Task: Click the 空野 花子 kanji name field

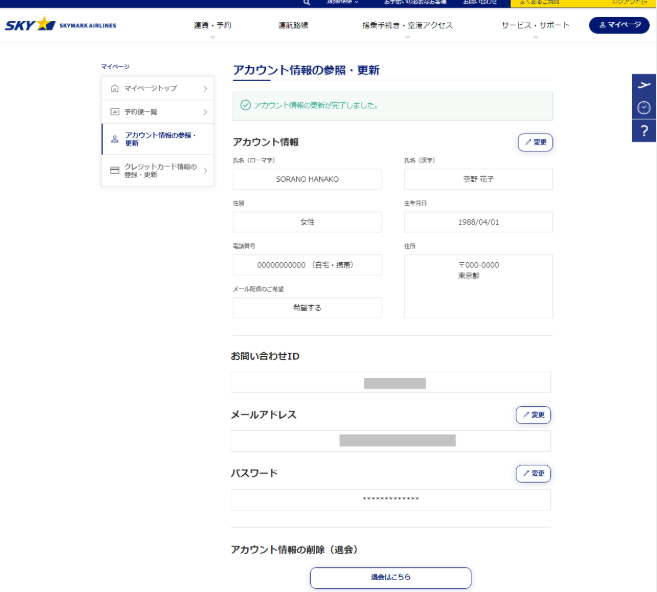Action: coord(478,179)
